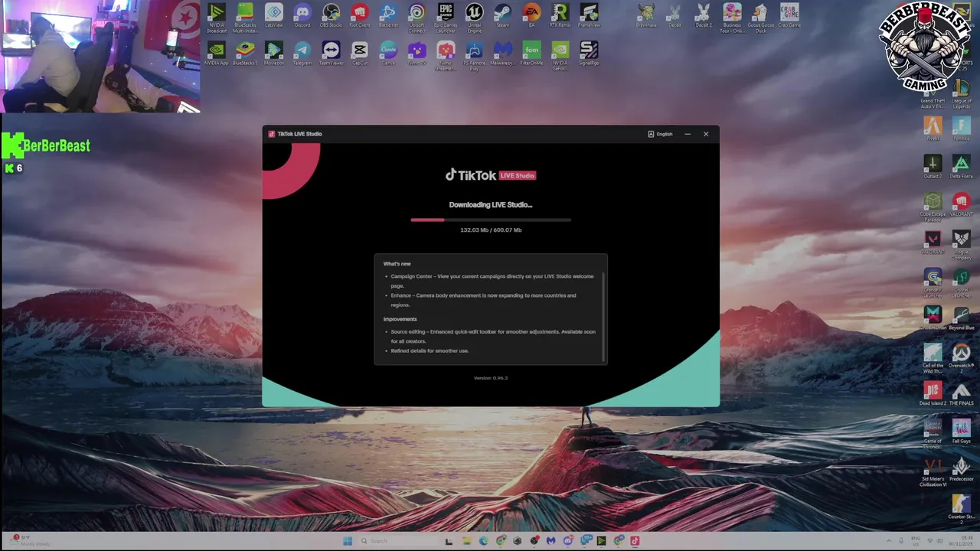
Task: Open the Dead Island 2 shortcut
Action: point(933,393)
